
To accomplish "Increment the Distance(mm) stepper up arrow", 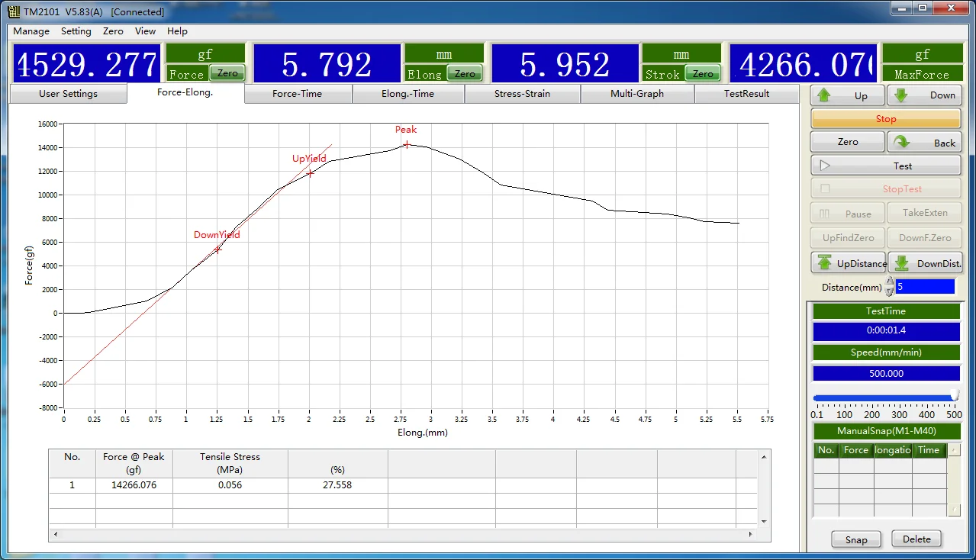I will tap(890, 282).
